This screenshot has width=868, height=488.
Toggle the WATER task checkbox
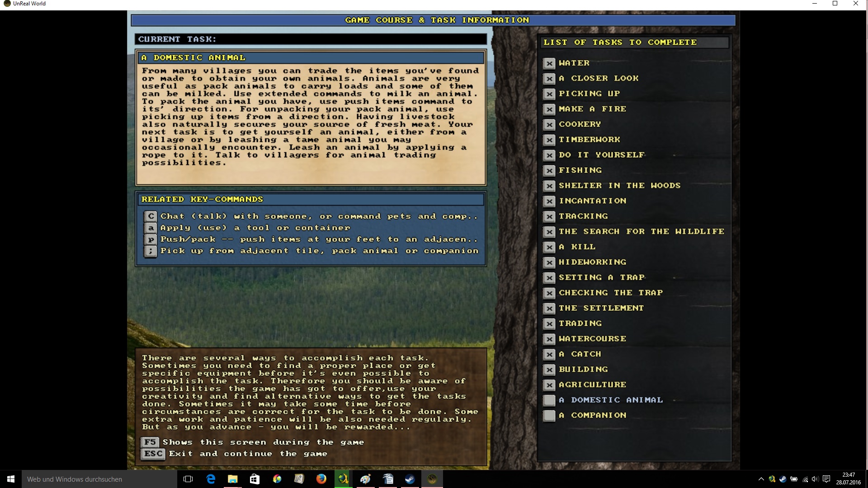[549, 63]
